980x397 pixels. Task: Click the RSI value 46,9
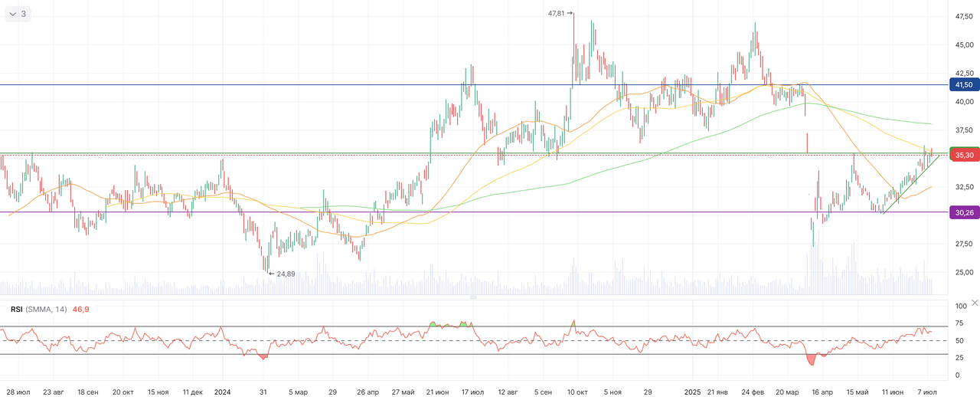point(81,309)
